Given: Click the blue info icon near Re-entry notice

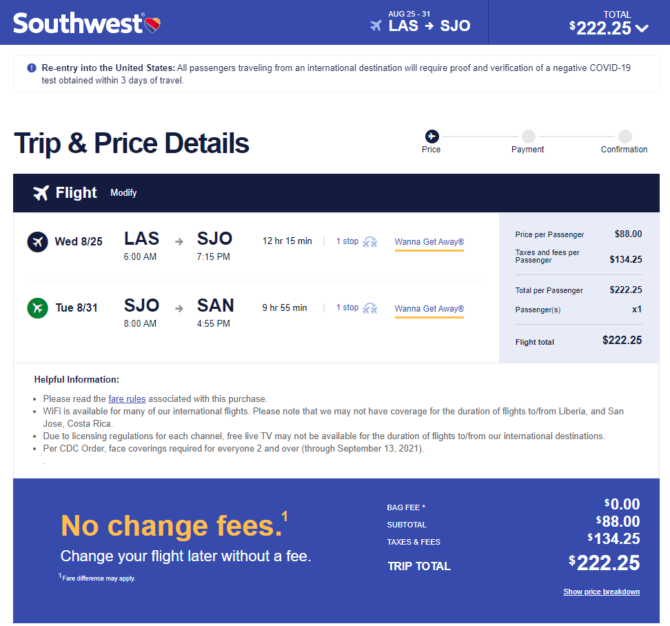Looking at the screenshot, I should pos(32,68).
